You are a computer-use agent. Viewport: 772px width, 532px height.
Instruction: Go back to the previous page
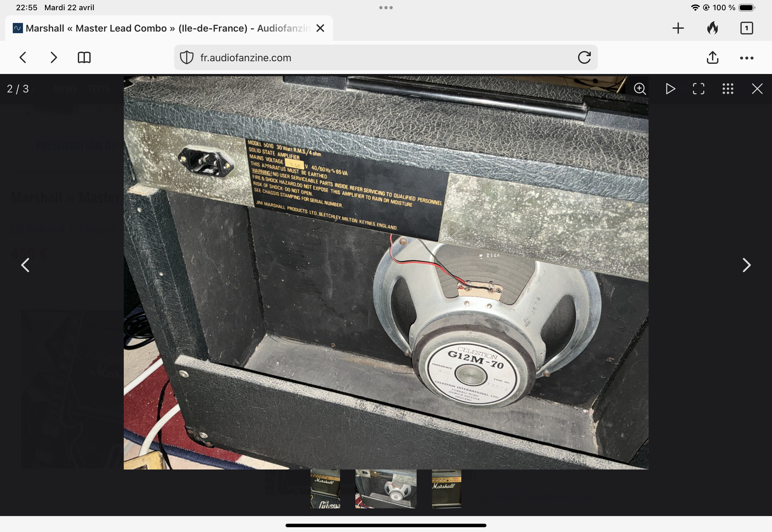pos(23,58)
